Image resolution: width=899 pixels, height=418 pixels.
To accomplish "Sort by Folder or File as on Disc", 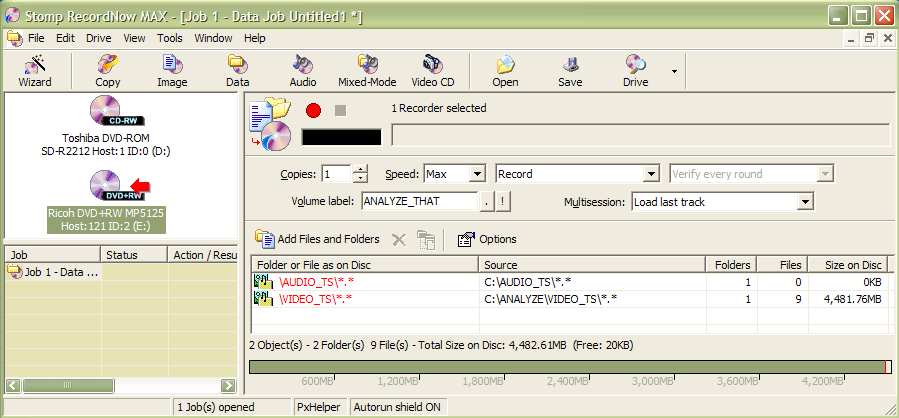I will tap(365, 265).
